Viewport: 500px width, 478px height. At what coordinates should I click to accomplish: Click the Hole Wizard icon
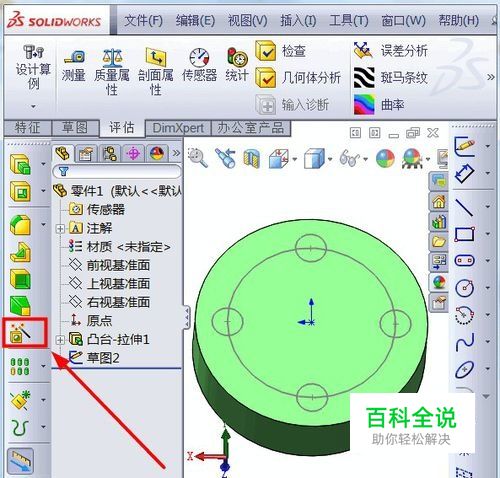pyautogui.click(x=21, y=332)
